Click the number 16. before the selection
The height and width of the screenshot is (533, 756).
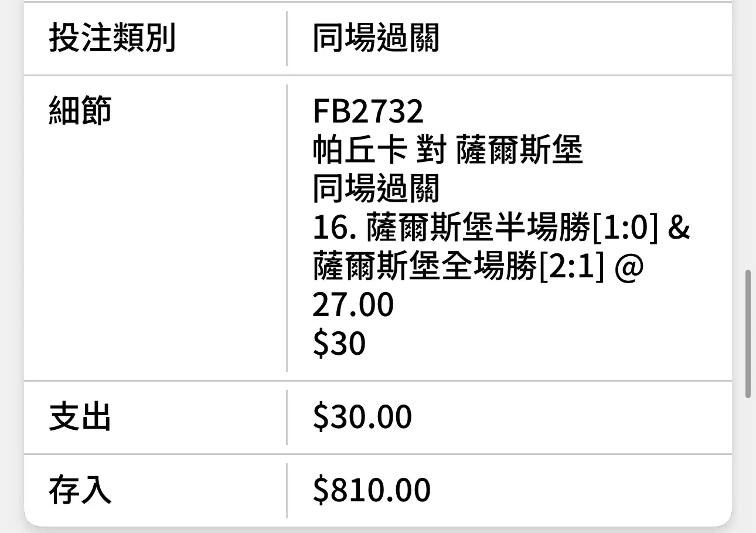336,228
